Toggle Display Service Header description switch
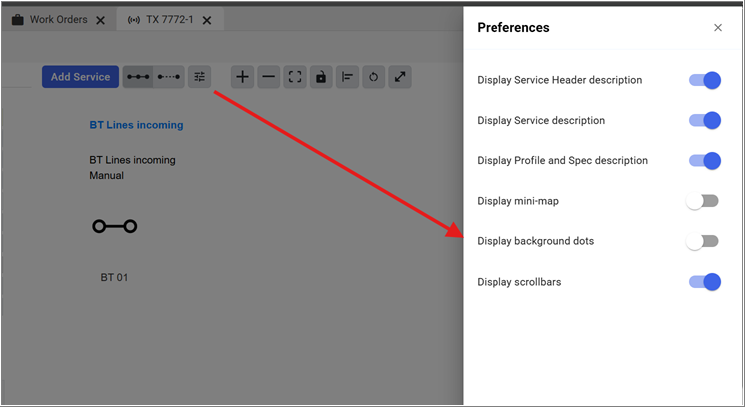745x407 pixels. pyautogui.click(x=705, y=80)
